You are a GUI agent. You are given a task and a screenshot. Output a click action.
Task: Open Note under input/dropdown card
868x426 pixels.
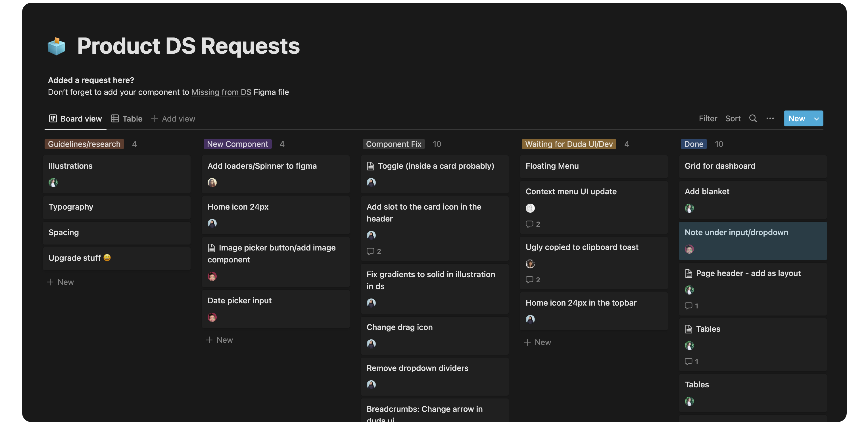pos(736,232)
